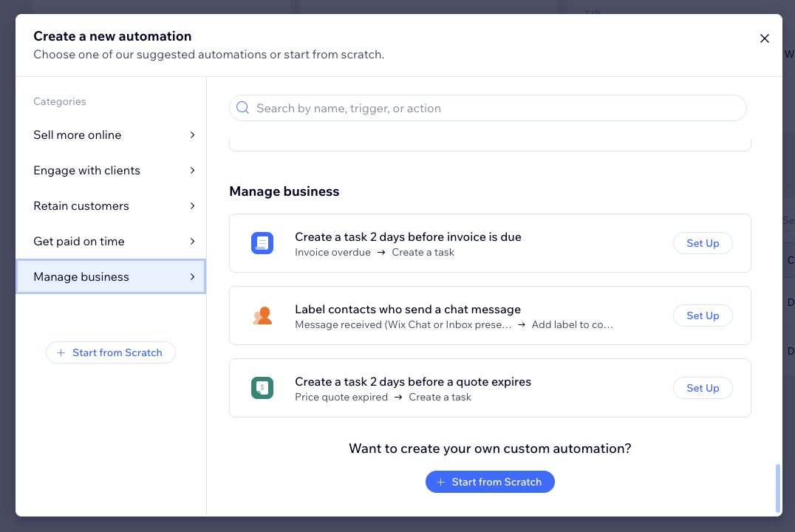The height and width of the screenshot is (532, 795).
Task: Close the Create a new automation dialog
Action: tap(764, 38)
